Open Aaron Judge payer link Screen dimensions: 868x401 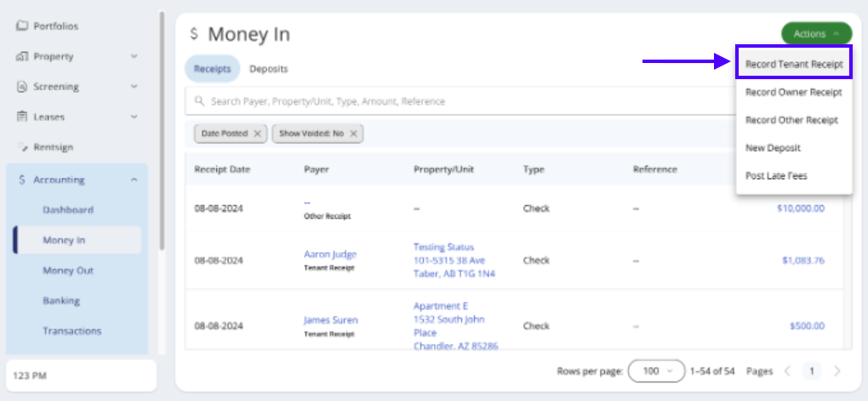(330, 254)
